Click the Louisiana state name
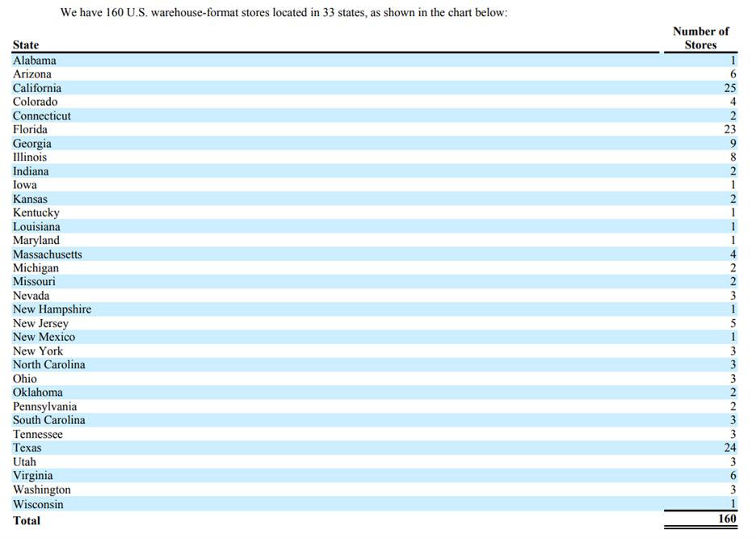Viewport: 756px width, 538px height. (x=36, y=226)
